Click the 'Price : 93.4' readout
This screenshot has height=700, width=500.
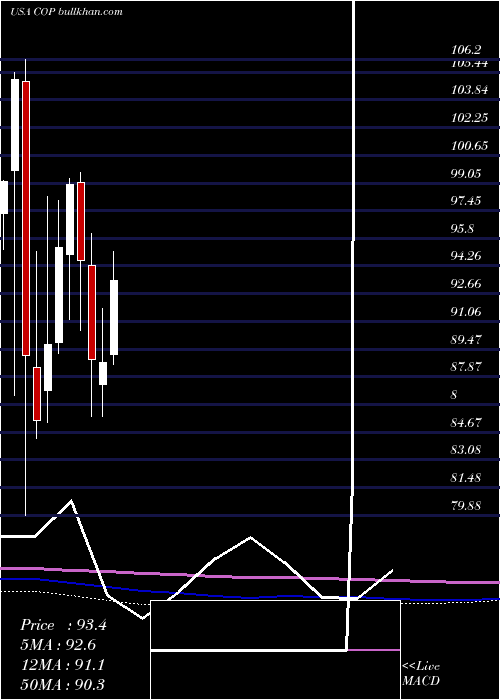click(63, 625)
